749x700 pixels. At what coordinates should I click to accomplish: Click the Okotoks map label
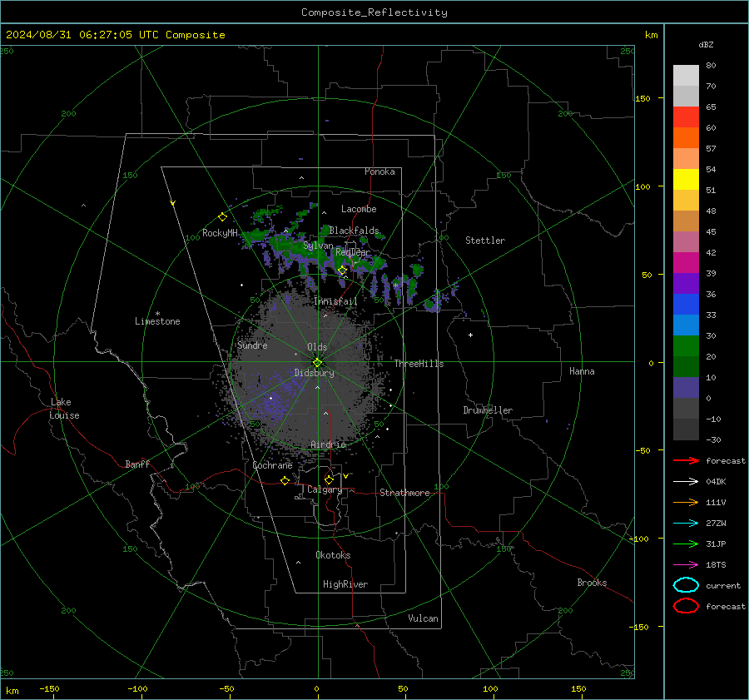tap(333, 555)
